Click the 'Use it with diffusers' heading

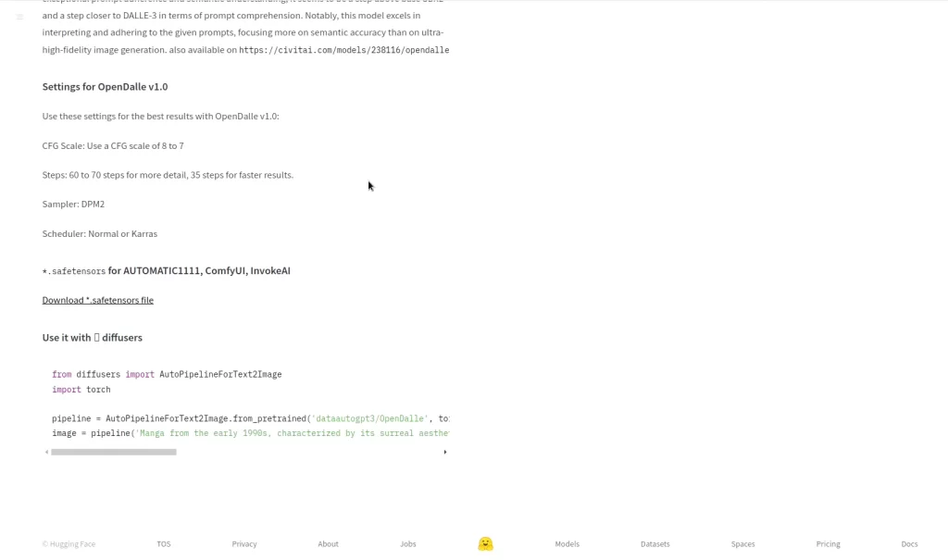[92, 338]
